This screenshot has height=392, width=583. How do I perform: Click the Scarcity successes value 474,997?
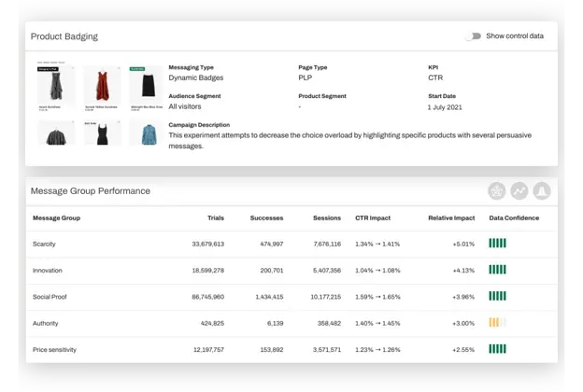[x=272, y=245]
